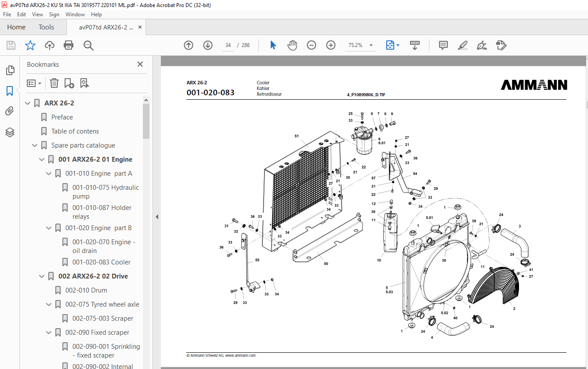Activate the Selection arrow tool
The image size is (588, 369).
pos(273,45)
